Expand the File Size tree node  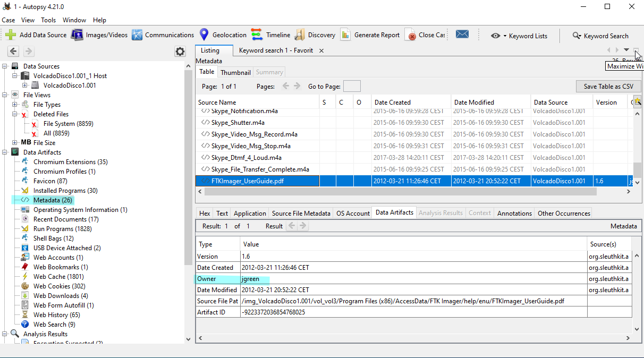tap(15, 143)
